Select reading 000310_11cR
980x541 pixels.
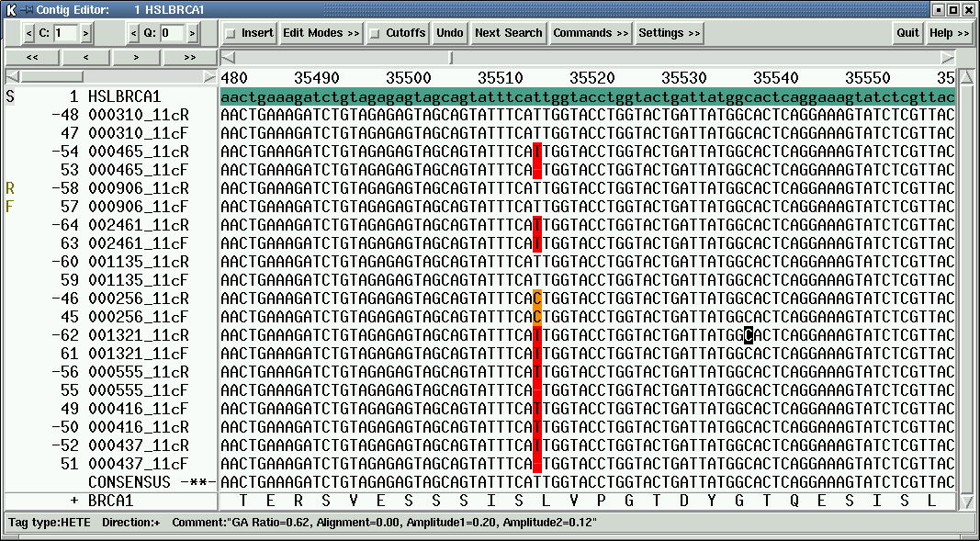pyautogui.click(x=138, y=115)
